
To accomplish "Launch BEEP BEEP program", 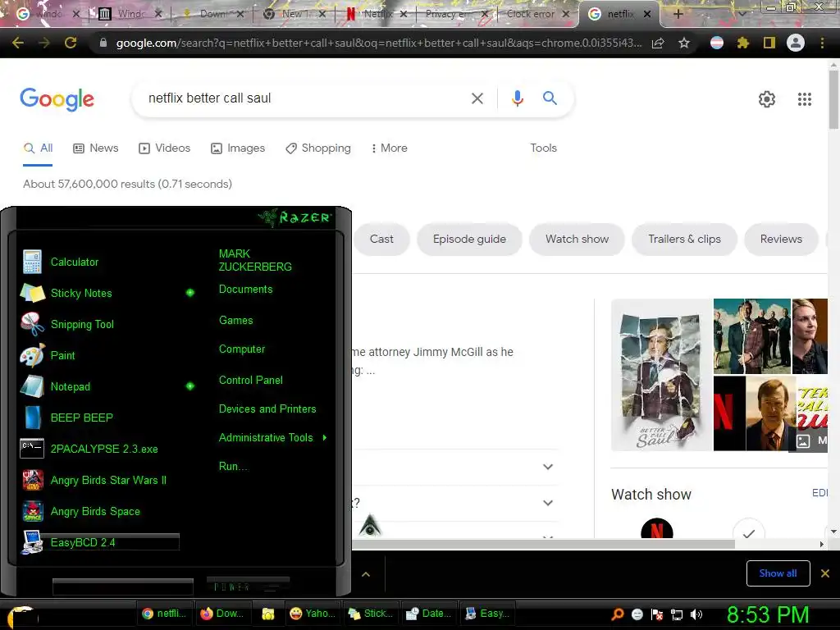I will pyautogui.click(x=81, y=418).
